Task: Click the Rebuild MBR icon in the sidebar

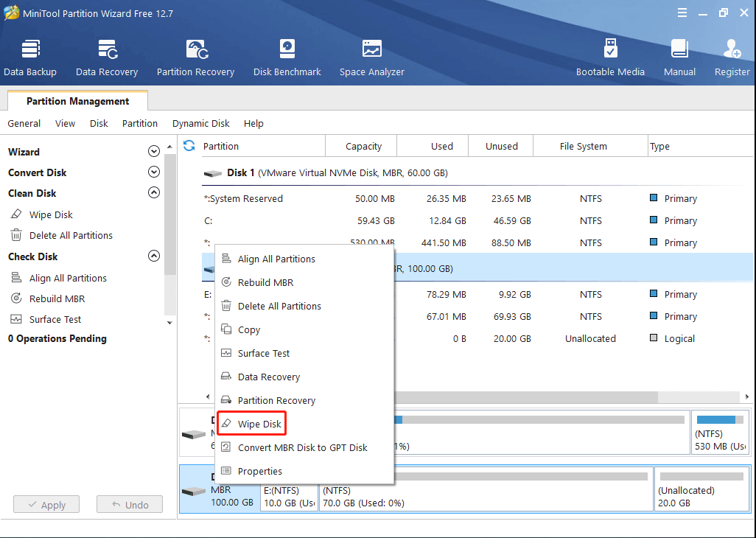Action: (x=16, y=298)
